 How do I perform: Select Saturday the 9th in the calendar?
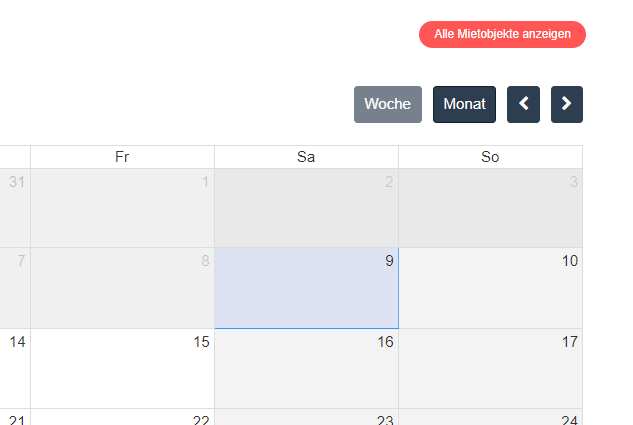[x=306, y=288]
